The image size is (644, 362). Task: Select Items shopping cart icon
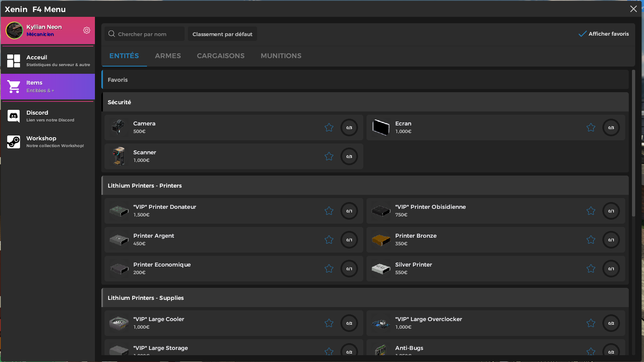tap(14, 86)
